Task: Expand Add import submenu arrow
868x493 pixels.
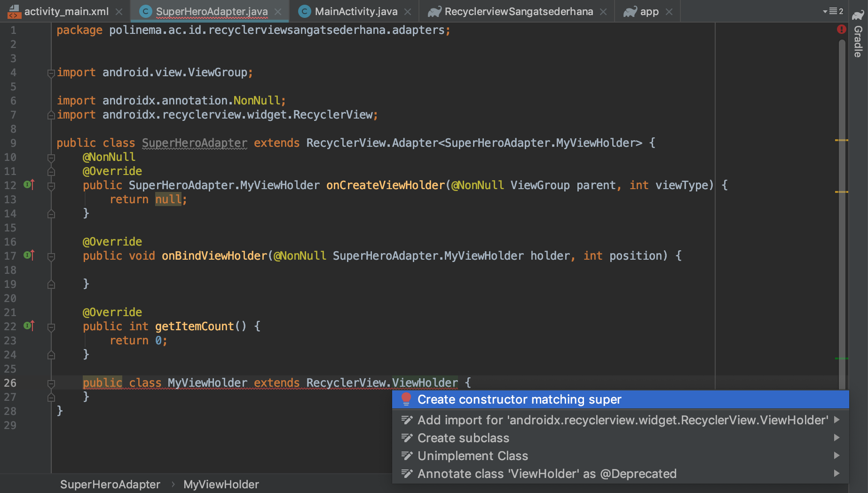Action: coord(837,420)
